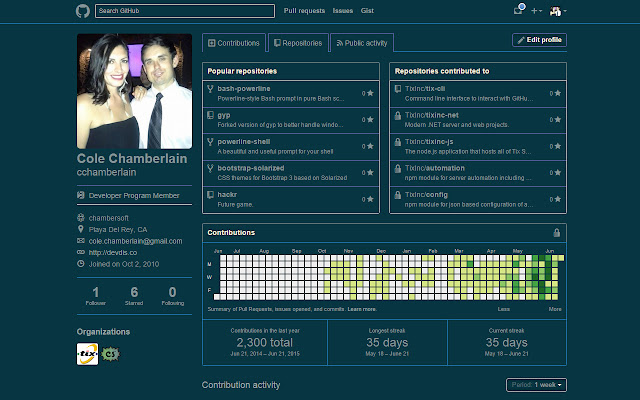Click fork icon beside bash-powerline
The image size is (640, 400).
click(210, 89)
